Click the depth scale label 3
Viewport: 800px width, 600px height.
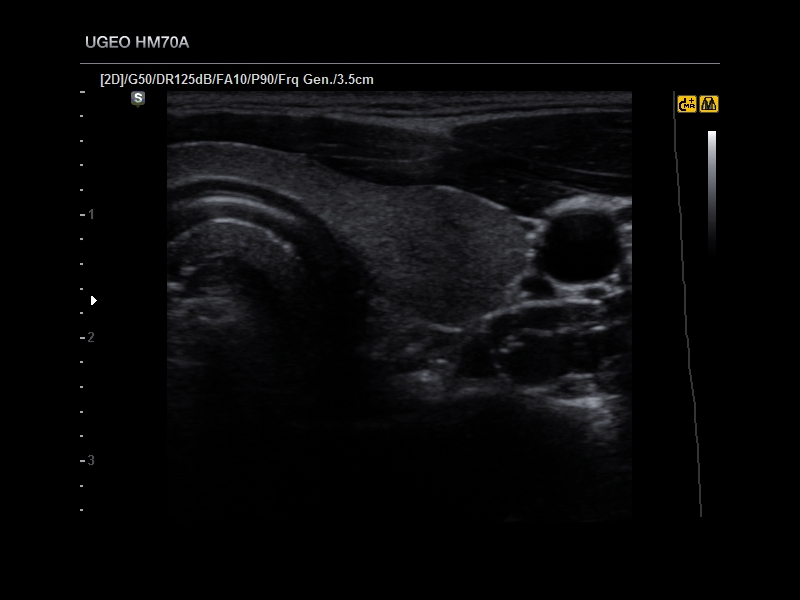91,460
